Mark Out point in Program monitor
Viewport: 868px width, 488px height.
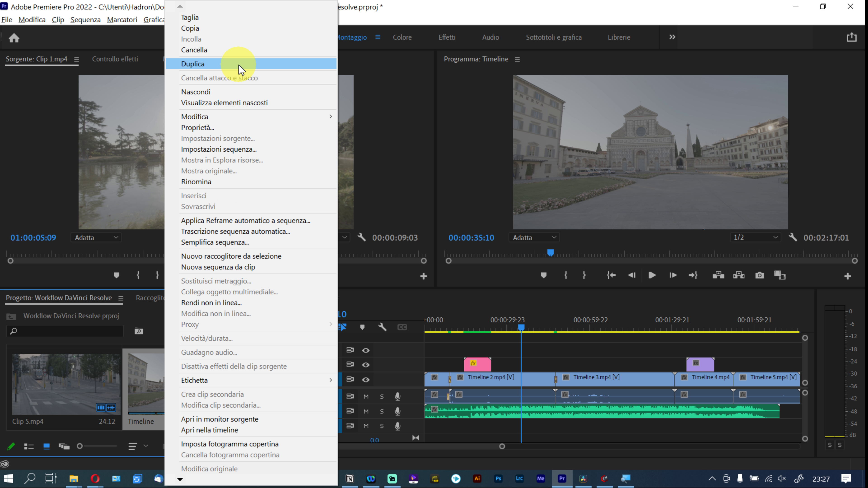[584, 275]
